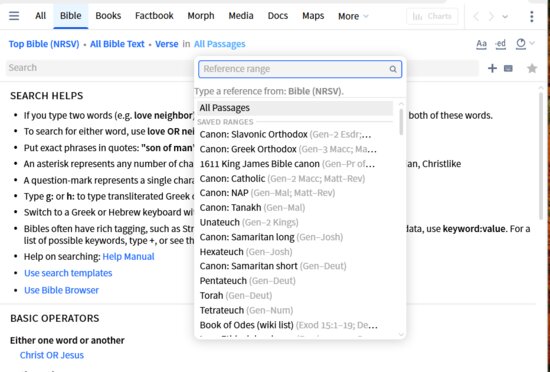Click the keyboard icon by the search box
The image size is (550, 372).
508,68
